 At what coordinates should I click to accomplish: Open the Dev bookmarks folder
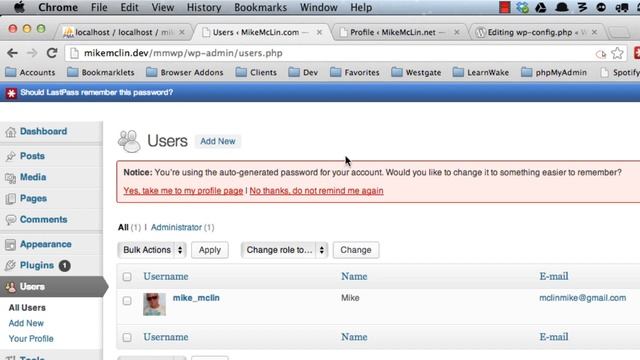coord(303,73)
